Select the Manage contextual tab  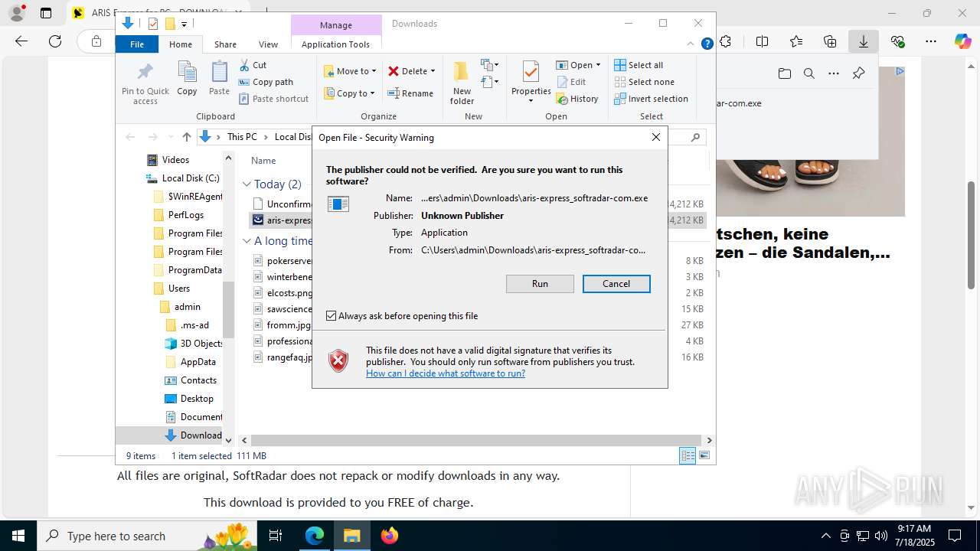click(335, 25)
